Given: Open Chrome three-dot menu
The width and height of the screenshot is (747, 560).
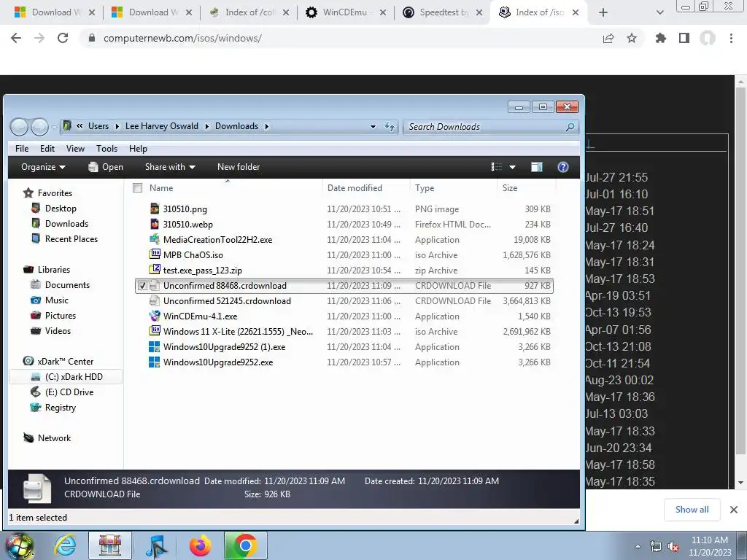Looking at the screenshot, I should [731, 38].
